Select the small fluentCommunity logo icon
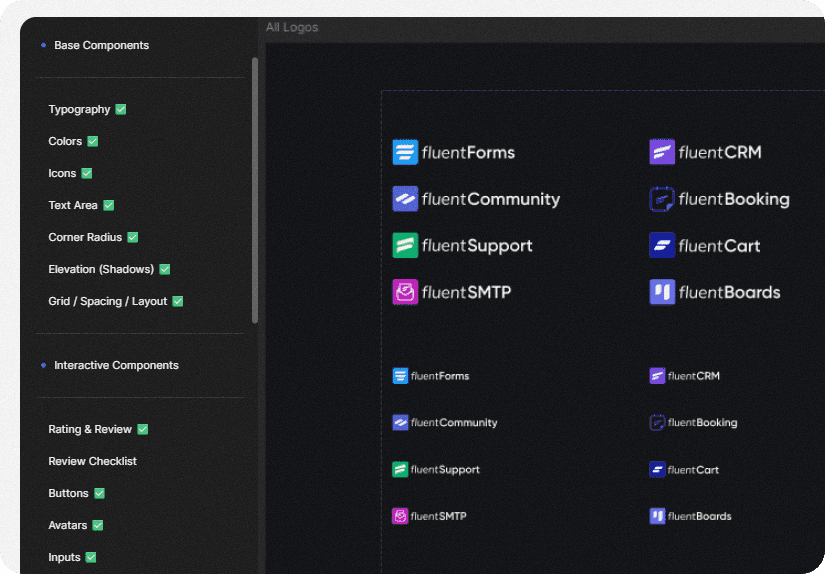 tap(400, 422)
